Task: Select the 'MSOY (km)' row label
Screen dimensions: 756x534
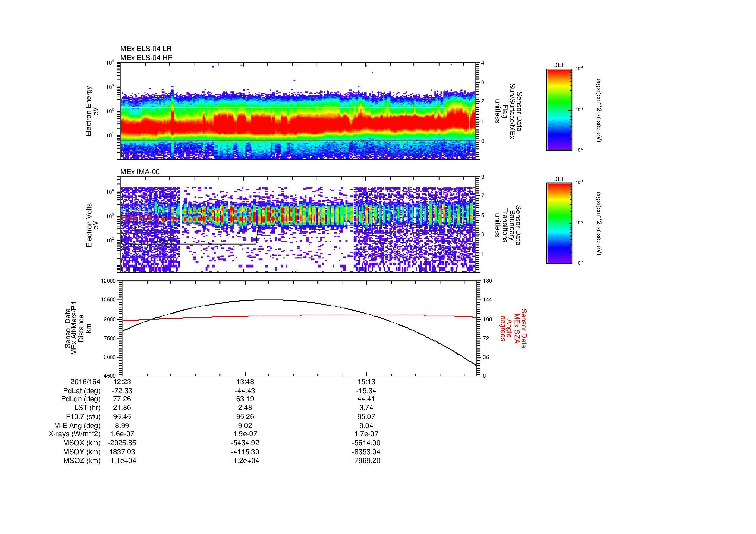Action: (82, 452)
